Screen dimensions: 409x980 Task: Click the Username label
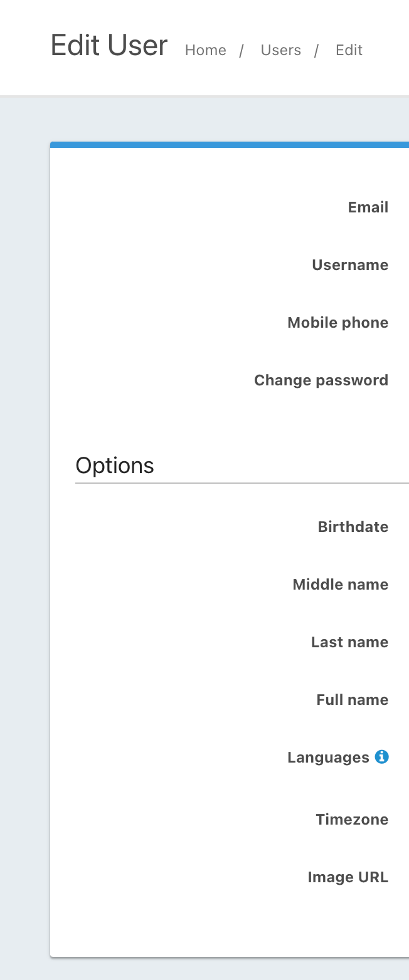[349, 265]
